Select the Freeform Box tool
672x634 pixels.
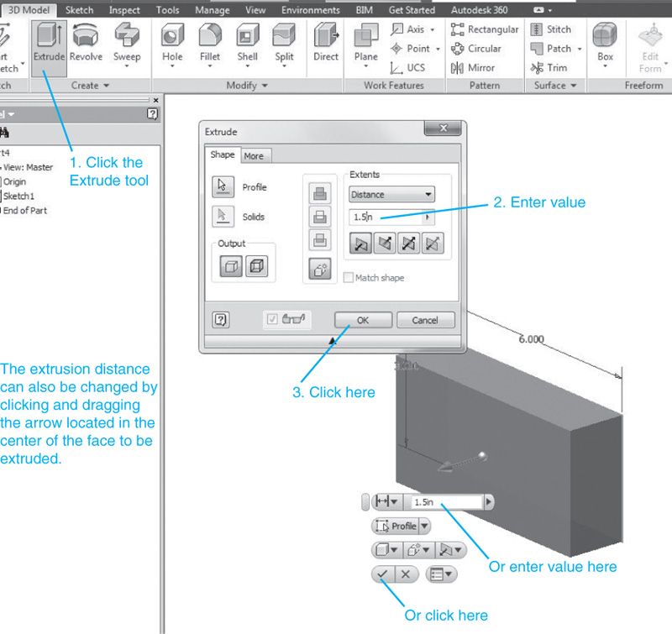pos(605,45)
